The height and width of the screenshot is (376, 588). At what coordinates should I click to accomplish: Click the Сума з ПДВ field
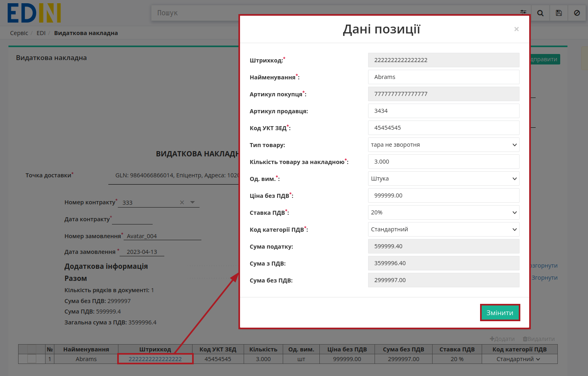443,263
